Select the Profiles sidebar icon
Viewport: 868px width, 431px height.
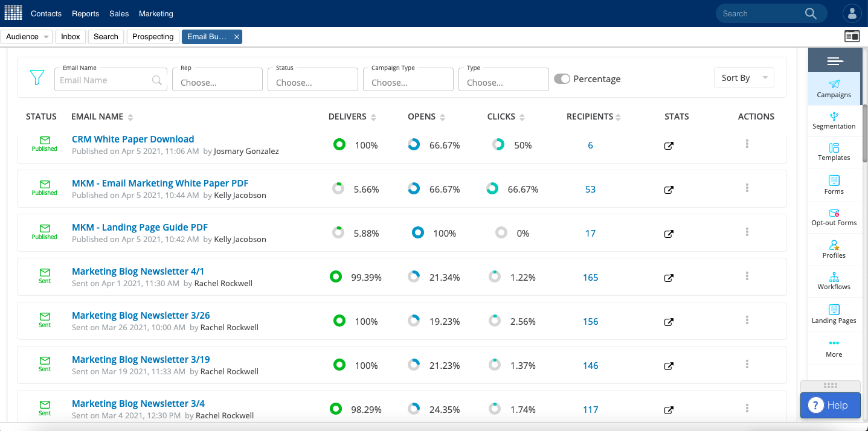click(x=834, y=250)
